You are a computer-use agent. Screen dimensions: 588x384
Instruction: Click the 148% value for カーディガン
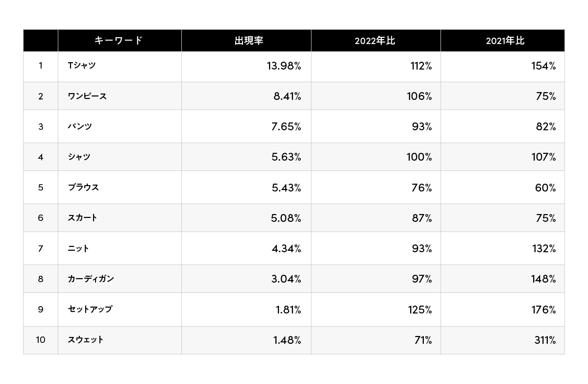click(x=544, y=279)
